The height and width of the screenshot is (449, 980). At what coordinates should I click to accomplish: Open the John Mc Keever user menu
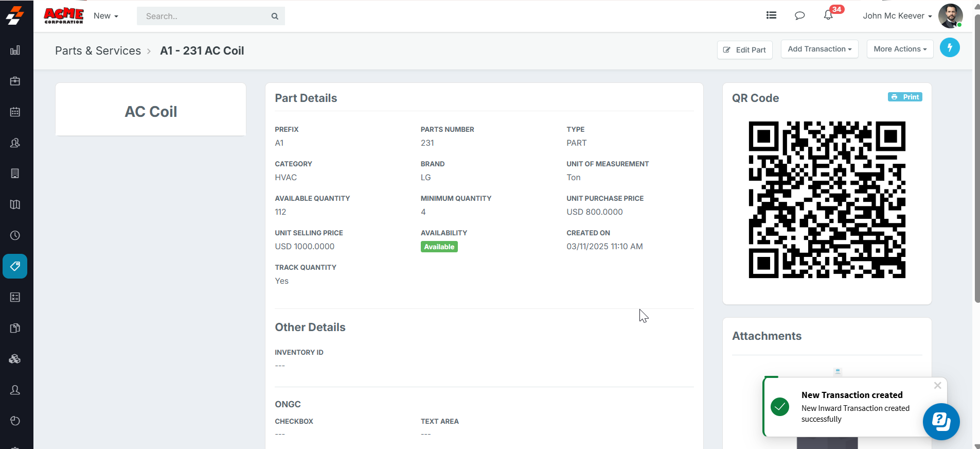click(897, 16)
